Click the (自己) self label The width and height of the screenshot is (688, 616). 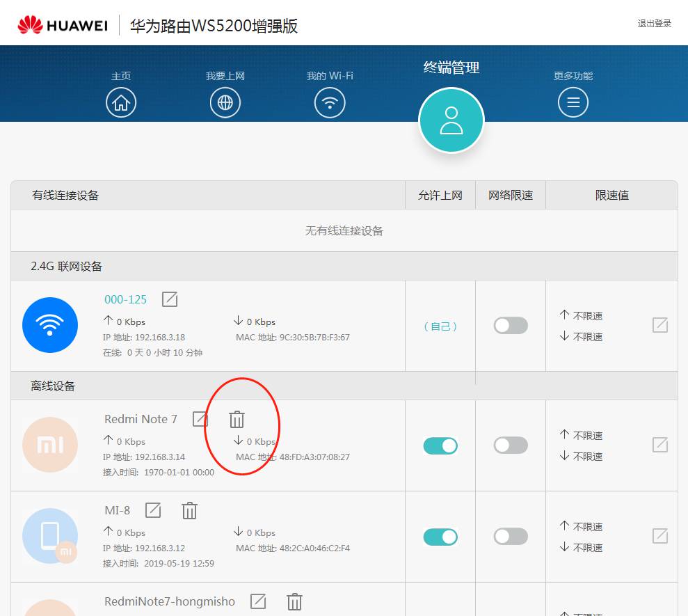click(440, 326)
